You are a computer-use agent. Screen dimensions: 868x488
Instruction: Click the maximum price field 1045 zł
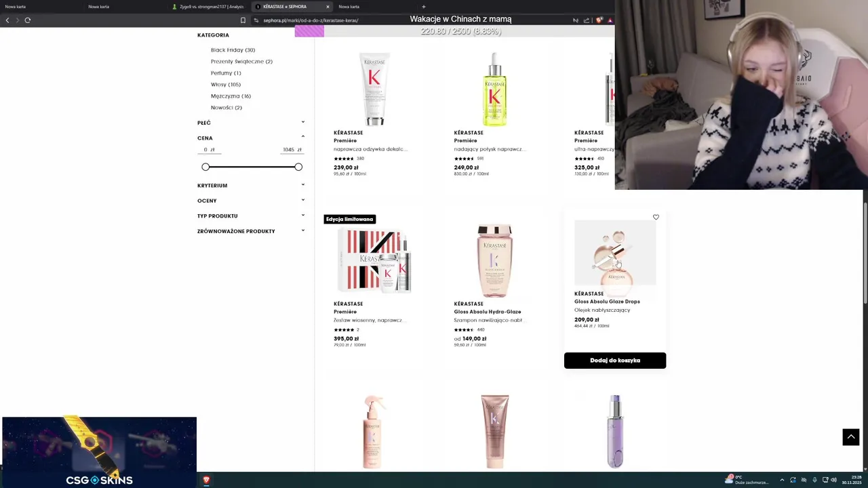click(x=292, y=150)
